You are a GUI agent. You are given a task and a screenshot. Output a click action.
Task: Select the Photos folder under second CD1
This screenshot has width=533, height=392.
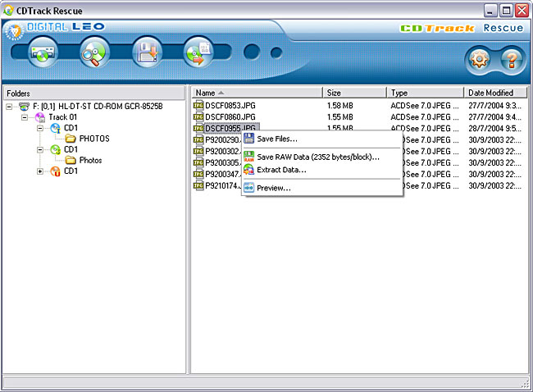coord(90,160)
